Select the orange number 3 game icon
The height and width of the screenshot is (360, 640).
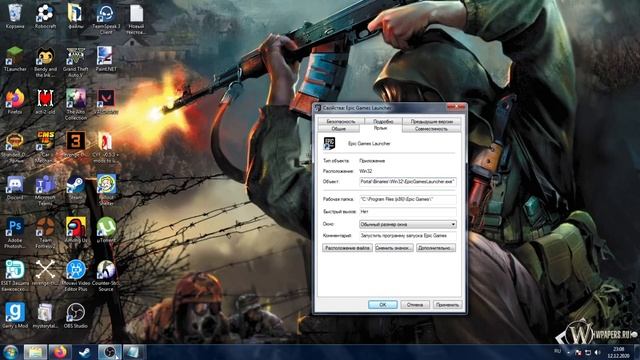(76, 144)
